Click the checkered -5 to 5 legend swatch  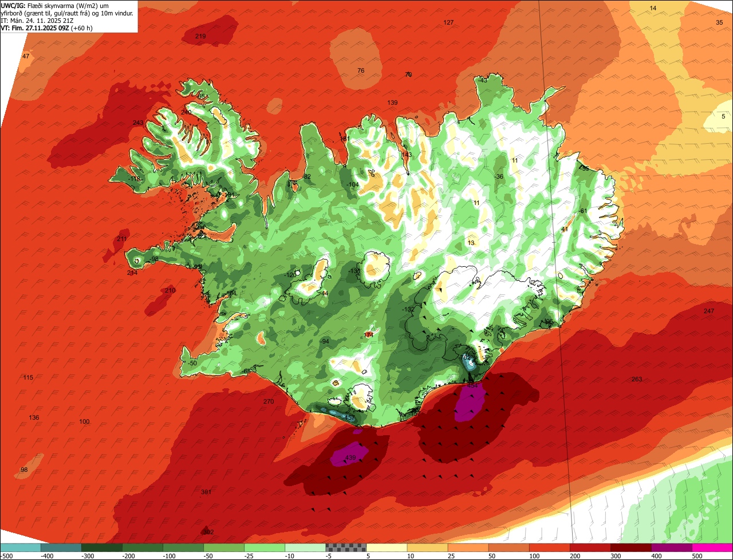[x=346, y=547]
